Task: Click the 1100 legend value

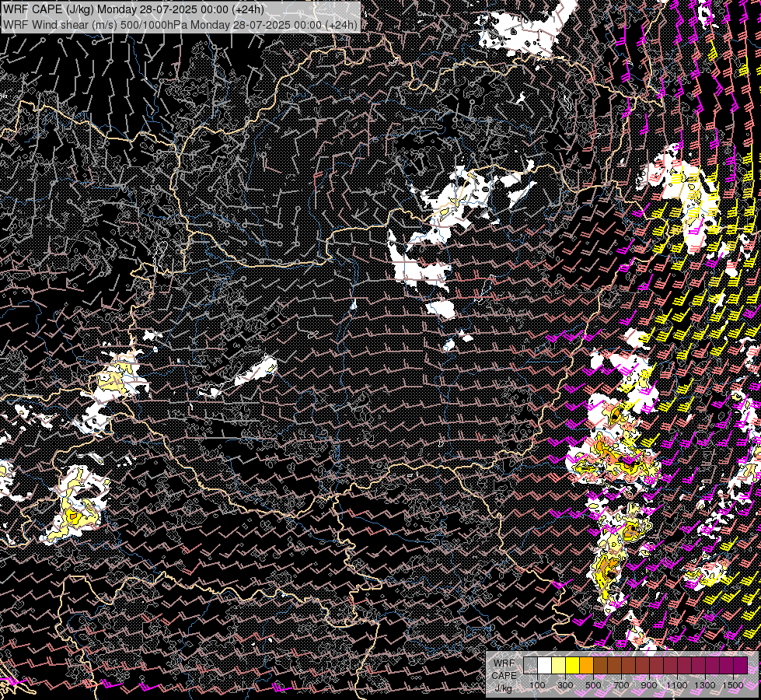Action: 676,685
